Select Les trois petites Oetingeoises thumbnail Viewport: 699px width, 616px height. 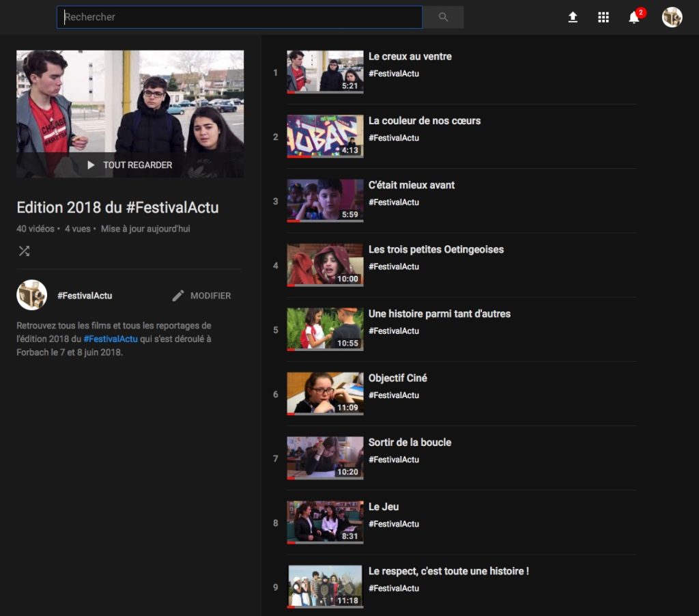(325, 264)
